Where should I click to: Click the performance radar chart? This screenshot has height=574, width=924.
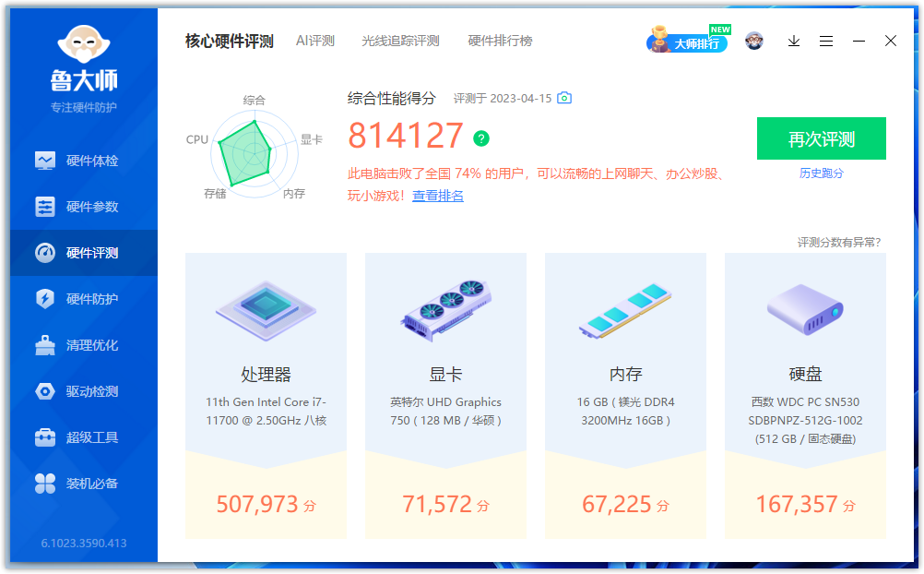pos(254,154)
